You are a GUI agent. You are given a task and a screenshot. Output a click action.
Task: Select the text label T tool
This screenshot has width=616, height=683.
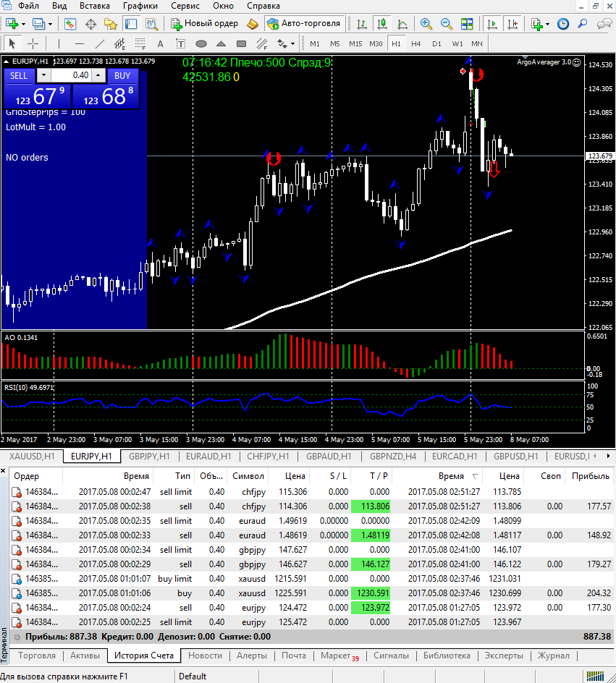[180, 43]
